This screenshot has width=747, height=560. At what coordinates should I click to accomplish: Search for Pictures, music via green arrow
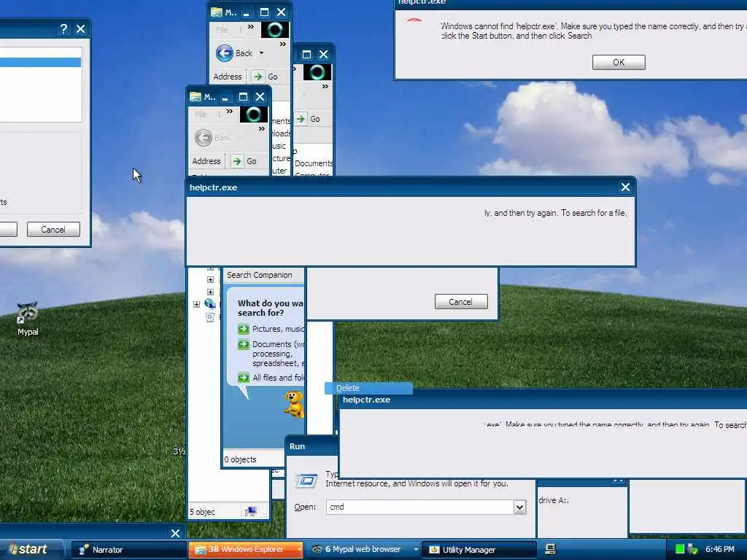coord(244,329)
